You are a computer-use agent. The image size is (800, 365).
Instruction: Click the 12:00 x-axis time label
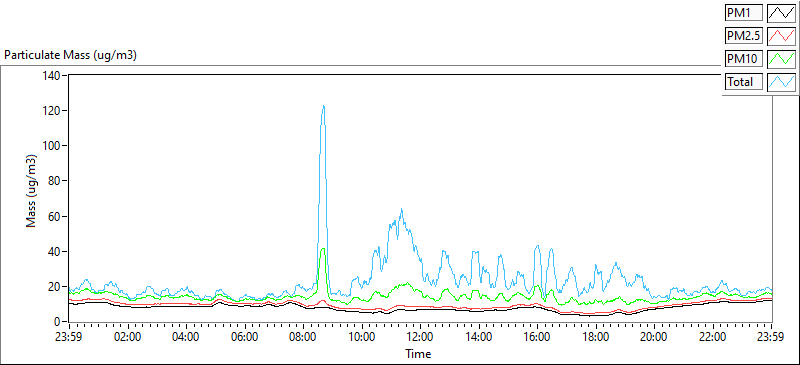pyautogui.click(x=420, y=337)
